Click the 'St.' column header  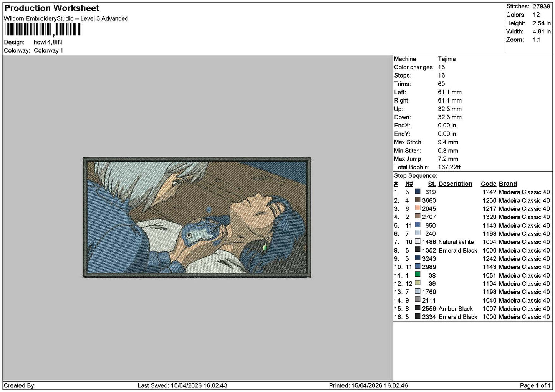click(x=432, y=184)
